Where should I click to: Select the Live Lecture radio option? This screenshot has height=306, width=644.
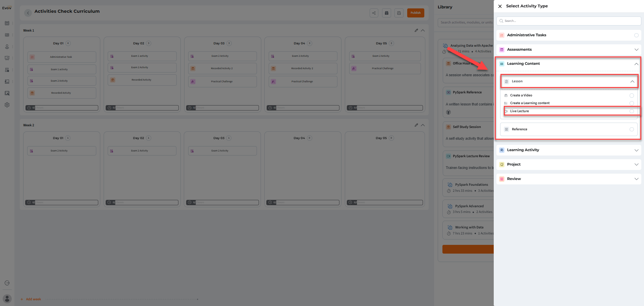coord(632,111)
